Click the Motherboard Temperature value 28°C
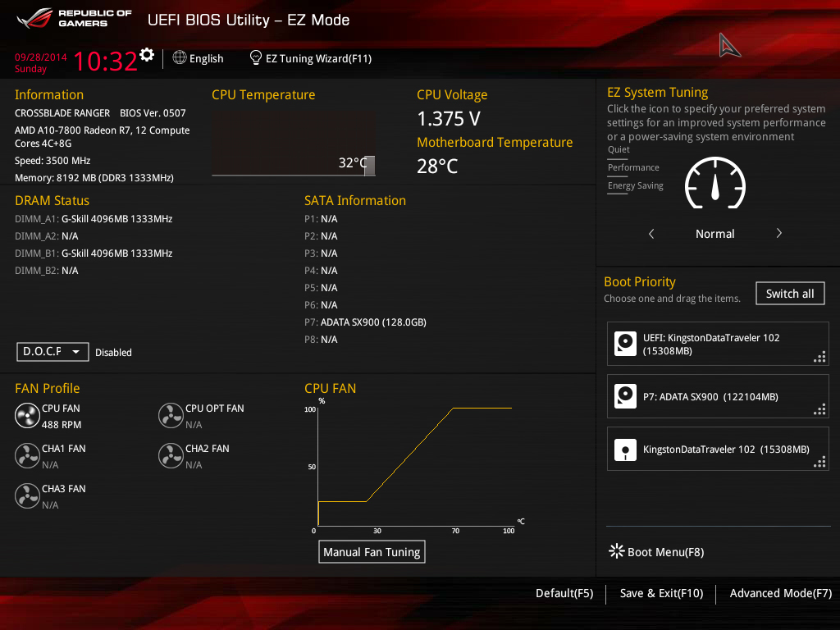Screen dimensions: 840x630 click(x=437, y=166)
